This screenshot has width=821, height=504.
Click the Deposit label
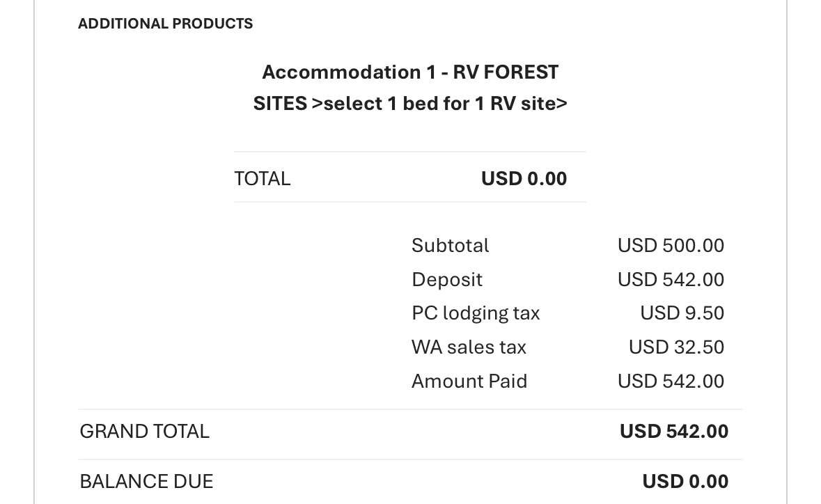pyautogui.click(x=446, y=280)
